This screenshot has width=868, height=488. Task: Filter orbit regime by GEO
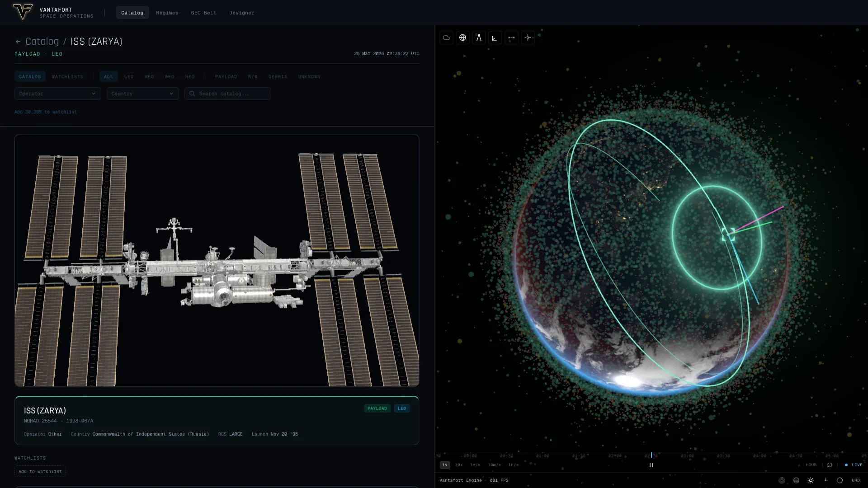(x=170, y=76)
